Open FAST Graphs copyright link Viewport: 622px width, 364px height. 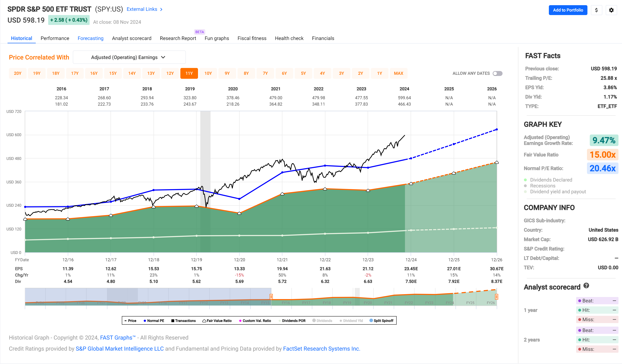(x=118, y=338)
